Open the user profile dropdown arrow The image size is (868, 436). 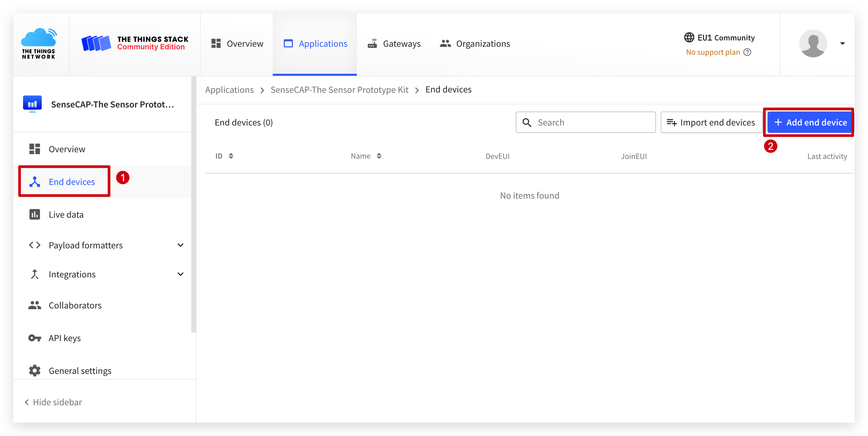click(x=842, y=43)
